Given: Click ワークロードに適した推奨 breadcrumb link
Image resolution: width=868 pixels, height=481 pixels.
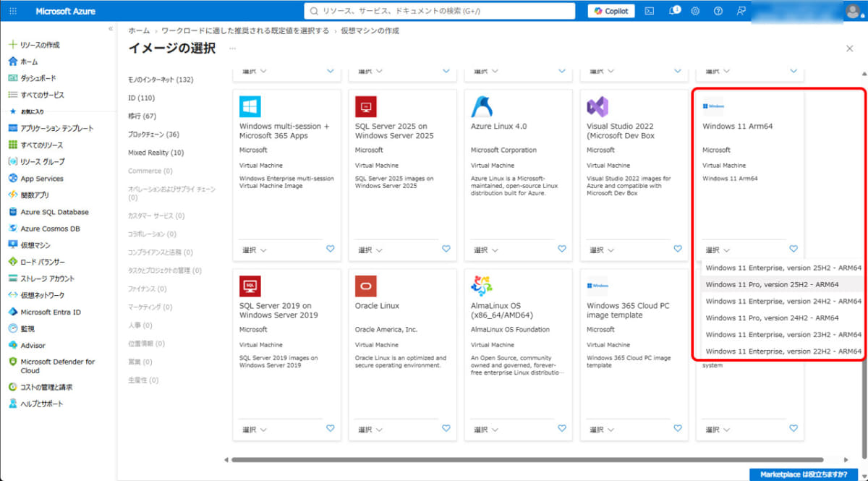Looking at the screenshot, I should [x=245, y=30].
